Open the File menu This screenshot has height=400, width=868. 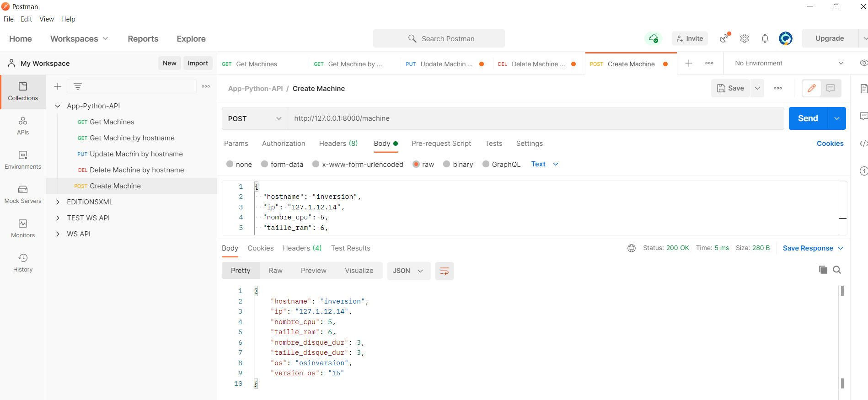9,19
